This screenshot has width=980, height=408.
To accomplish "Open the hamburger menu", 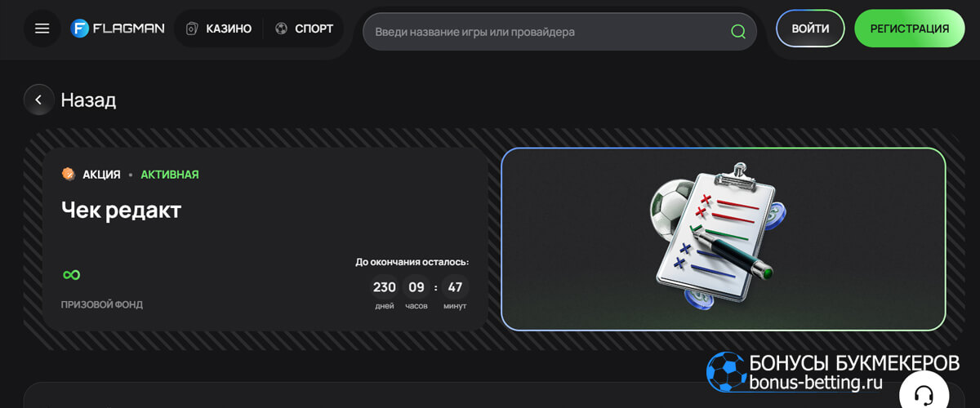I will (x=42, y=29).
